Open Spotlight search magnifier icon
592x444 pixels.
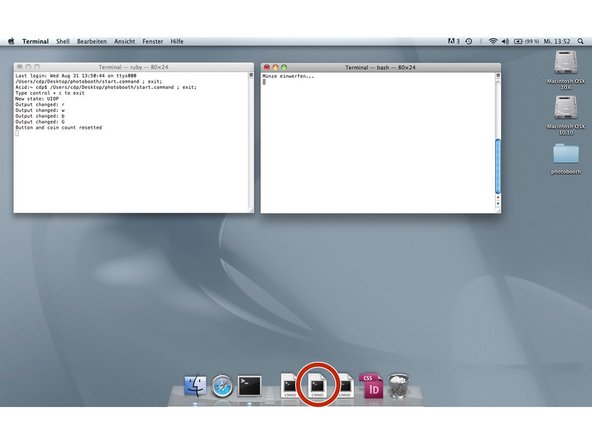[580, 41]
